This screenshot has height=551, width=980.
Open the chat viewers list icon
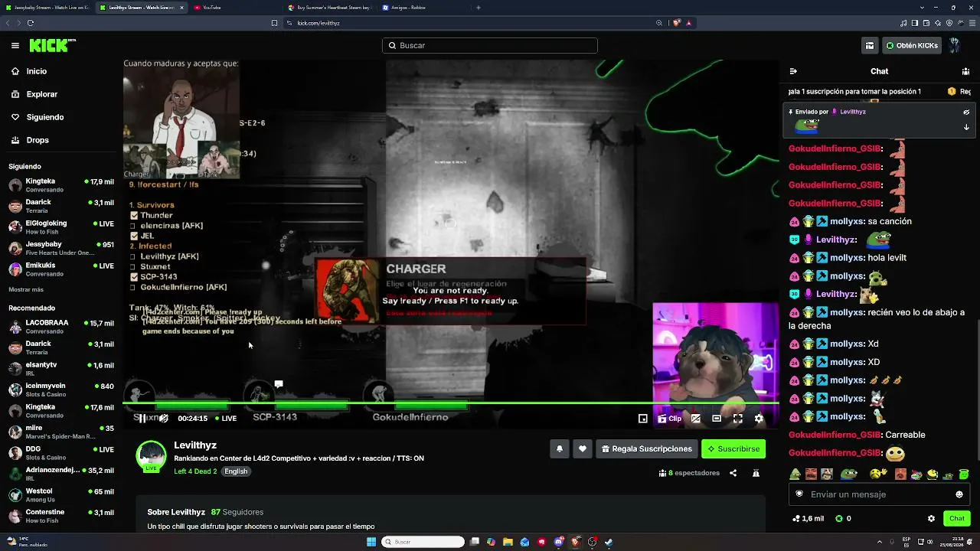pyautogui.click(x=965, y=71)
